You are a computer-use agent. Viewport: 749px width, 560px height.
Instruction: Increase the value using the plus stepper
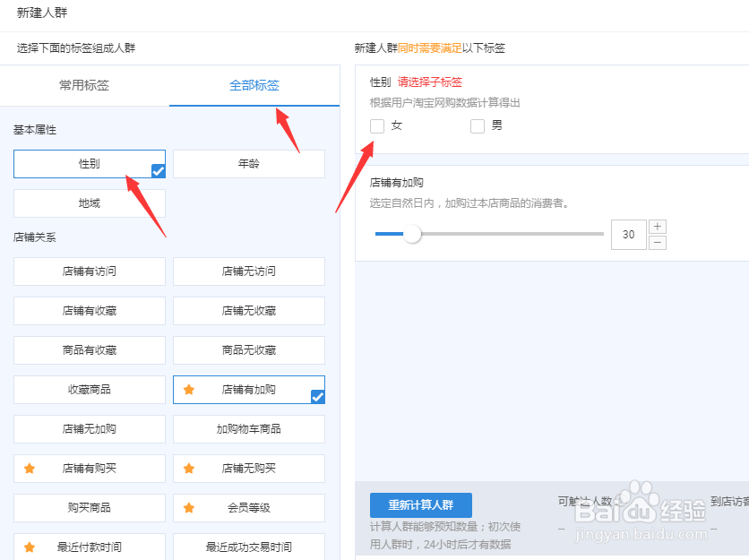pyautogui.click(x=659, y=226)
